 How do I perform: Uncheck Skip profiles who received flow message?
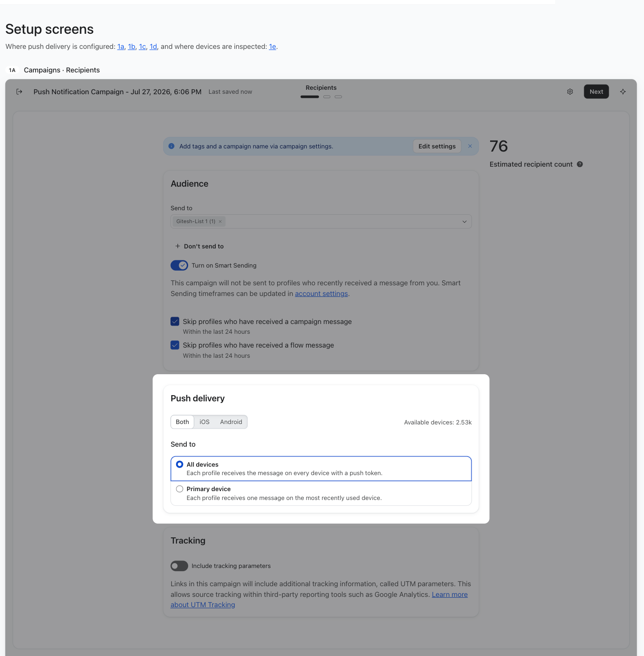click(175, 345)
